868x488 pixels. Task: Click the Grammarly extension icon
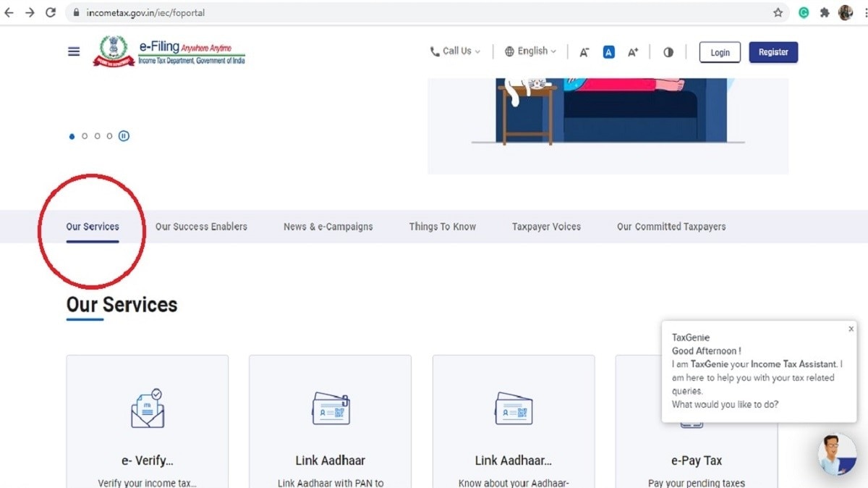[x=804, y=12]
